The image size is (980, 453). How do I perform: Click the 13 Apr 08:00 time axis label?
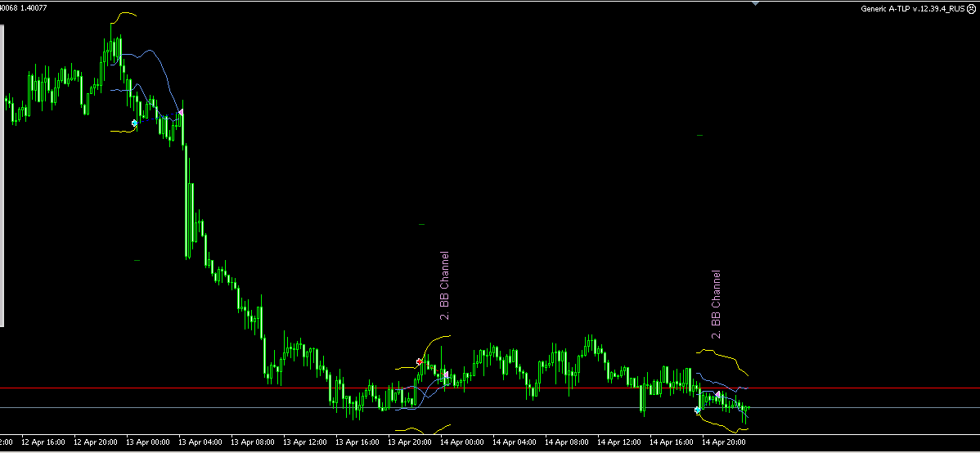point(253,442)
